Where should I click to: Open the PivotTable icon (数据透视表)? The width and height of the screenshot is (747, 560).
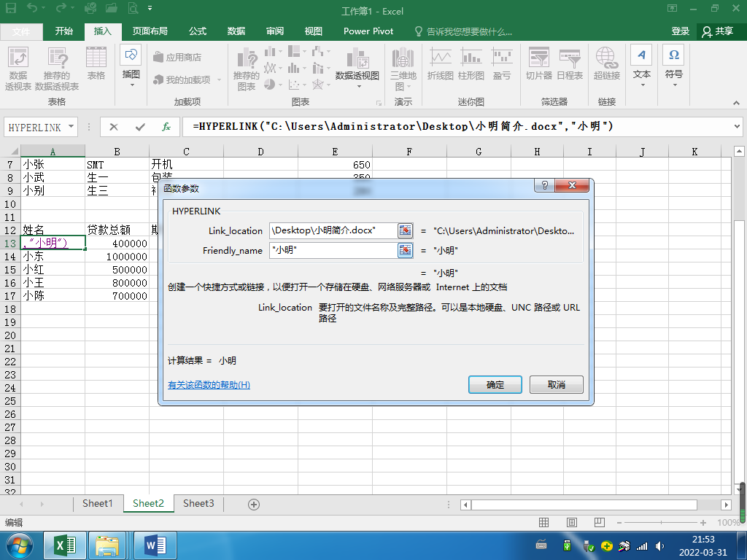point(18,68)
